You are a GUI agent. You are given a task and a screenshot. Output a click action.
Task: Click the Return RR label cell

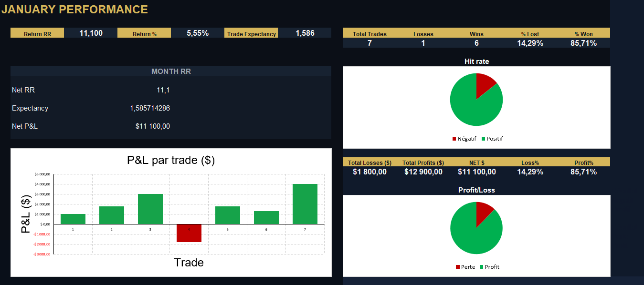point(37,34)
